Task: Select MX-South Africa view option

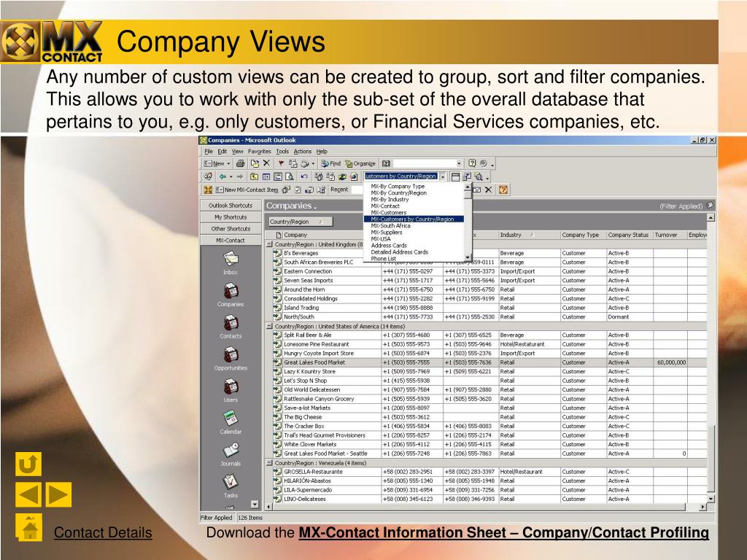Action: (x=414, y=226)
